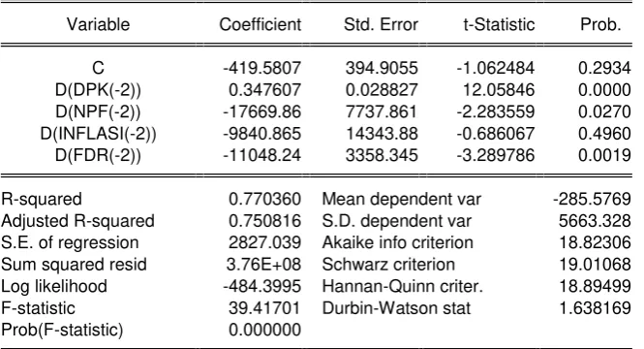
Task: Select the Std. Error column header
Action: click(381, 24)
